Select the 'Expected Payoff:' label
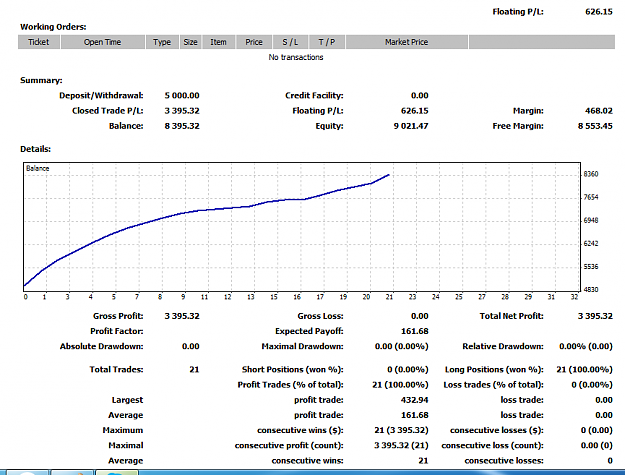 (x=309, y=331)
